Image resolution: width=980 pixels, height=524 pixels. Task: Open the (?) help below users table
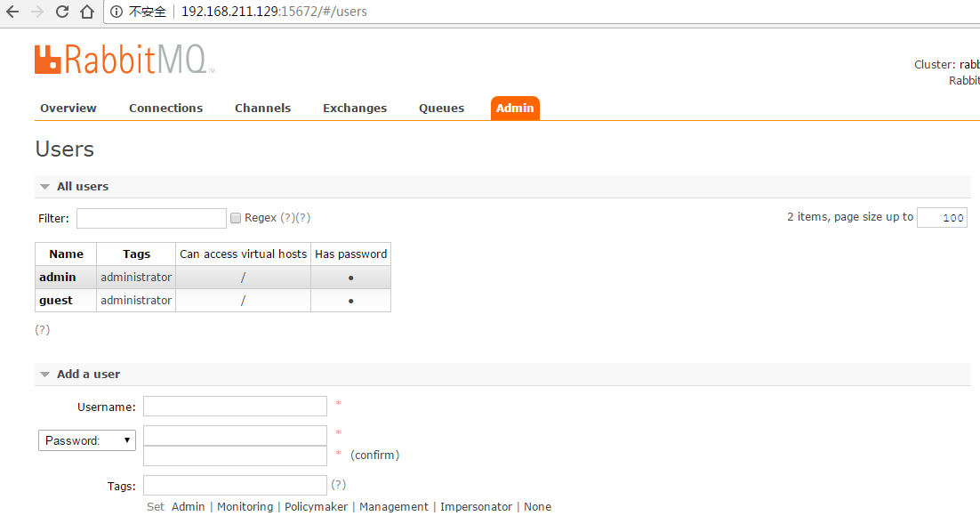click(42, 329)
